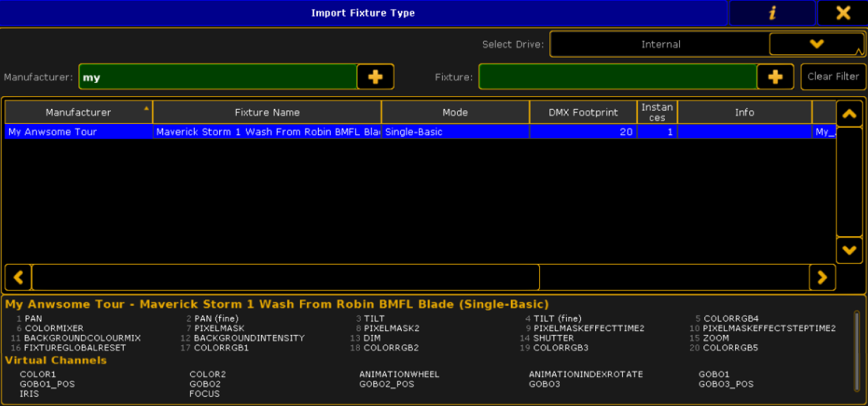Click in the Fixture filter input
Viewport: 868px width, 406px height.
coord(617,77)
